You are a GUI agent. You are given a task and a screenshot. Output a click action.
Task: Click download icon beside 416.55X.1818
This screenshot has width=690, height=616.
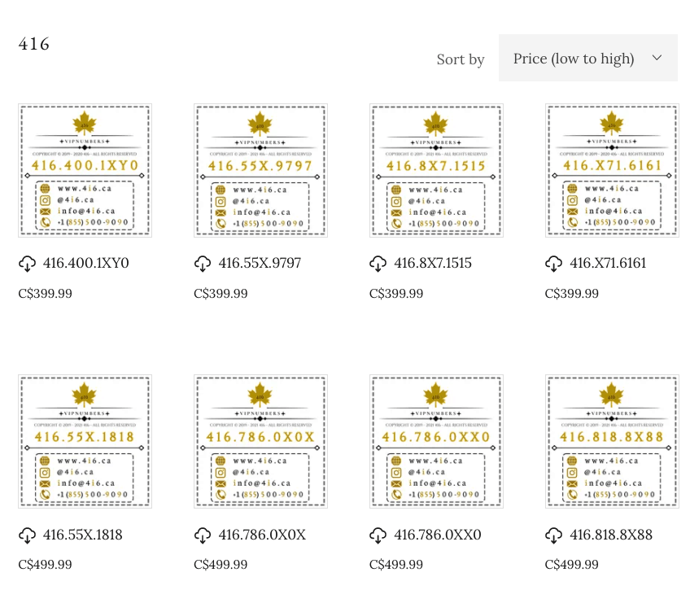27,535
